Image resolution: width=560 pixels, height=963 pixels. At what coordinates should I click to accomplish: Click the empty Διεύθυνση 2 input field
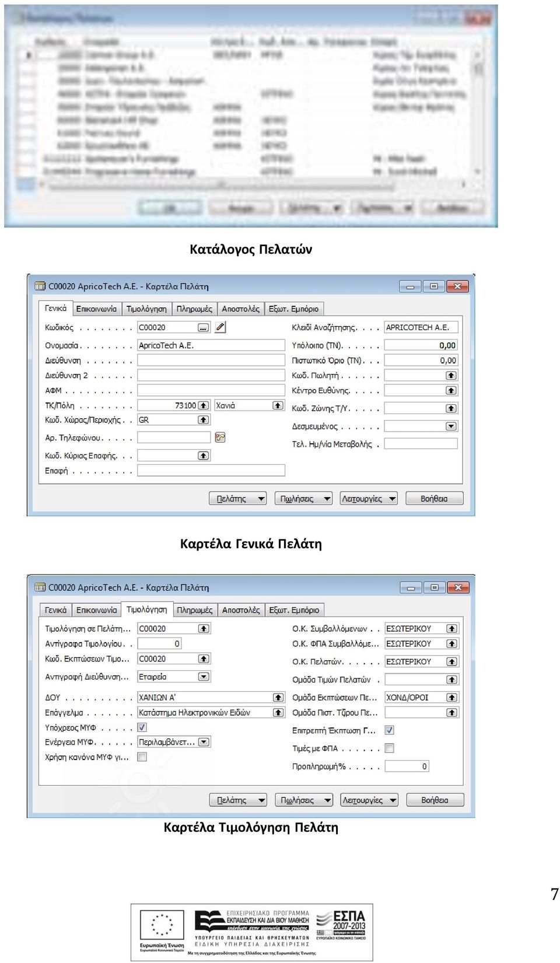point(211,376)
